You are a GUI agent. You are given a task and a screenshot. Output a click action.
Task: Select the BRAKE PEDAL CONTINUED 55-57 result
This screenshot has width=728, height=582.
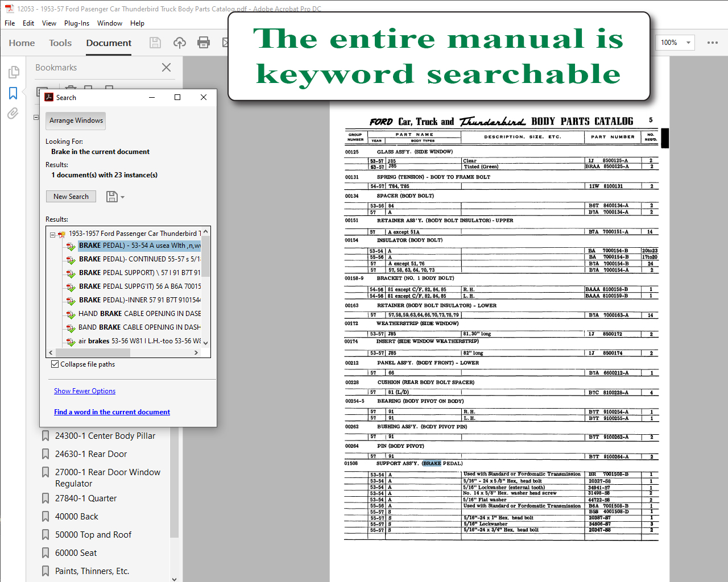(139, 259)
